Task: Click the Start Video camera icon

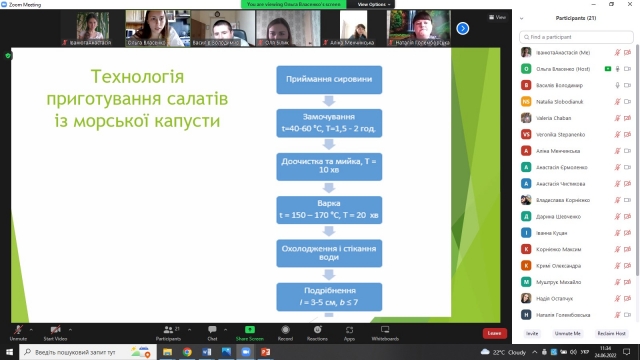Action: coord(56,330)
